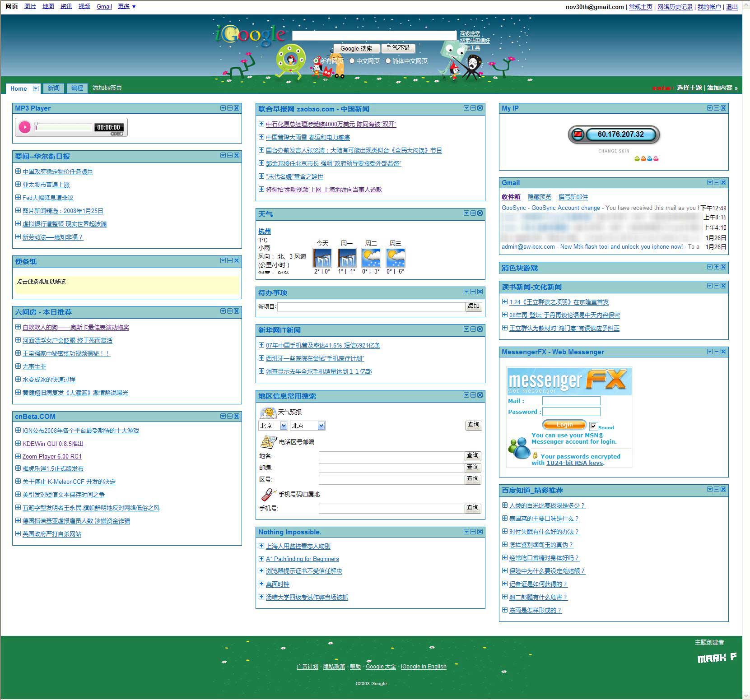Viewport: 750px width, 700px height.
Task: Click the 选择主题 link
Action: point(689,88)
